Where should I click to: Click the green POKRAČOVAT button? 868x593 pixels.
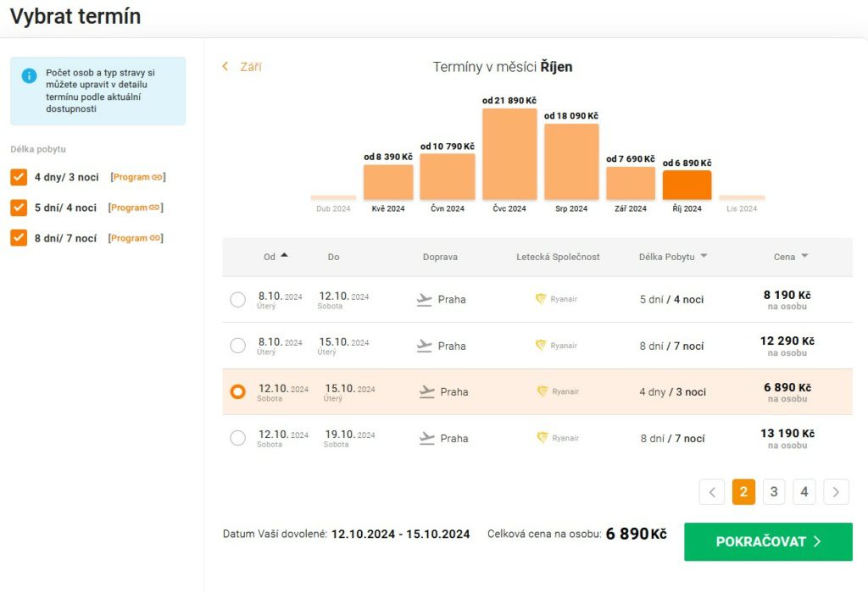(768, 541)
